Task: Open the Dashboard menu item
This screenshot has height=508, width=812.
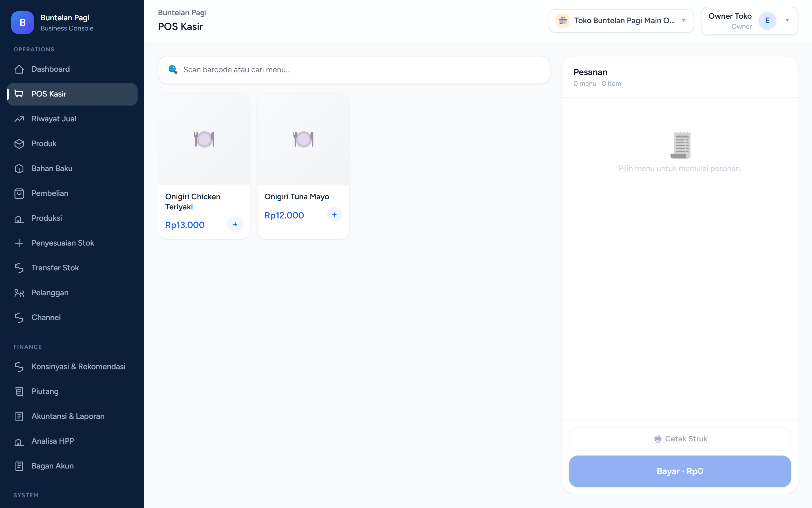Action: [x=72, y=69]
